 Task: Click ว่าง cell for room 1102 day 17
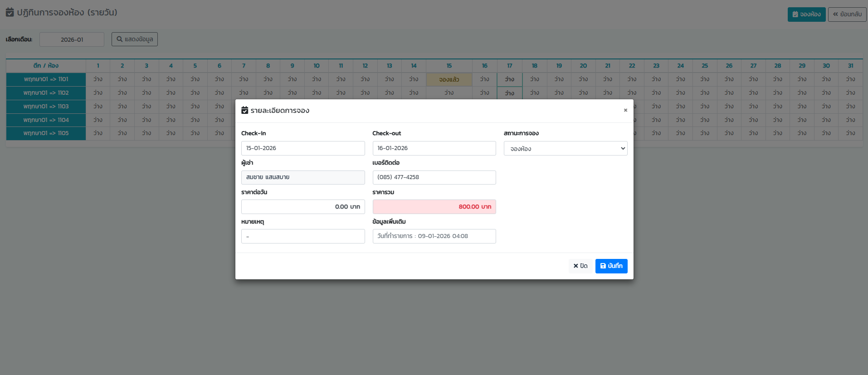click(x=510, y=93)
